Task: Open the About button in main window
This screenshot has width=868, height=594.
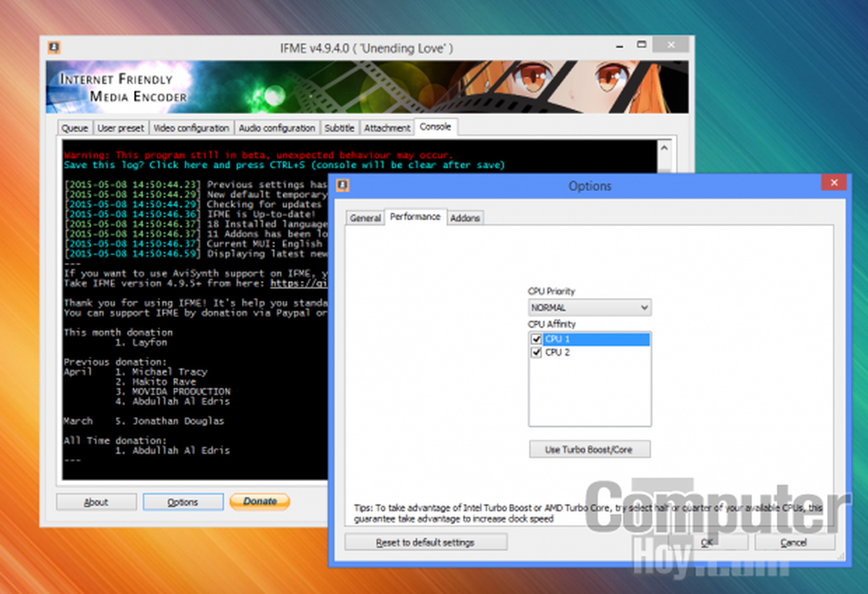Action: (x=96, y=502)
